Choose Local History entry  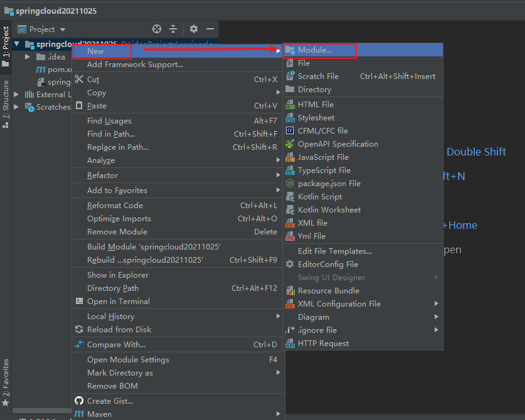(x=178, y=317)
